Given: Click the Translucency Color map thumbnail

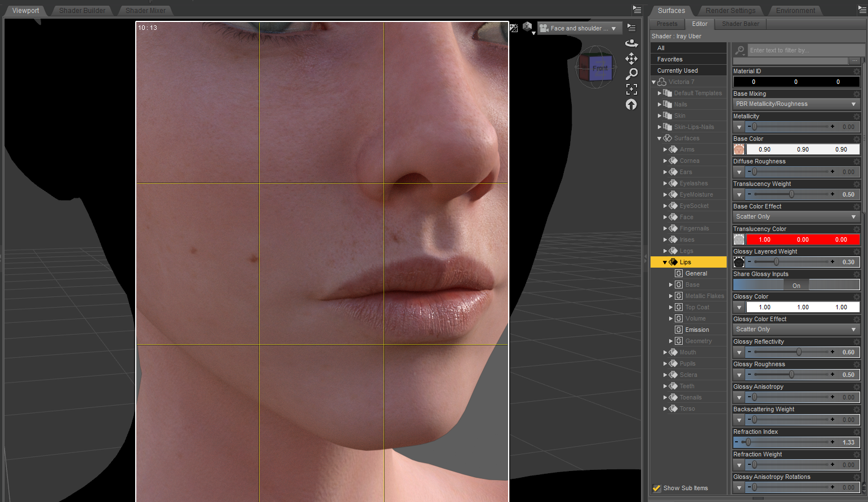Looking at the screenshot, I should (x=739, y=239).
